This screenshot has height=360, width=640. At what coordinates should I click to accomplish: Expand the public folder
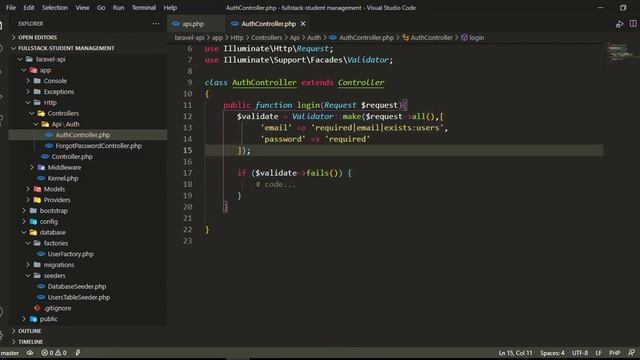[x=48, y=319]
